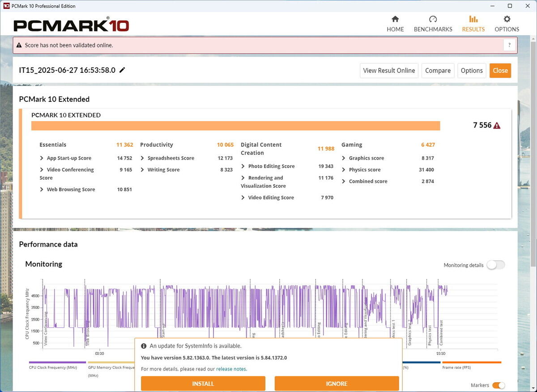Viewport: 537px width, 392px height.
Task: Switch to the BENCHMARKS tab label
Action: click(x=433, y=30)
